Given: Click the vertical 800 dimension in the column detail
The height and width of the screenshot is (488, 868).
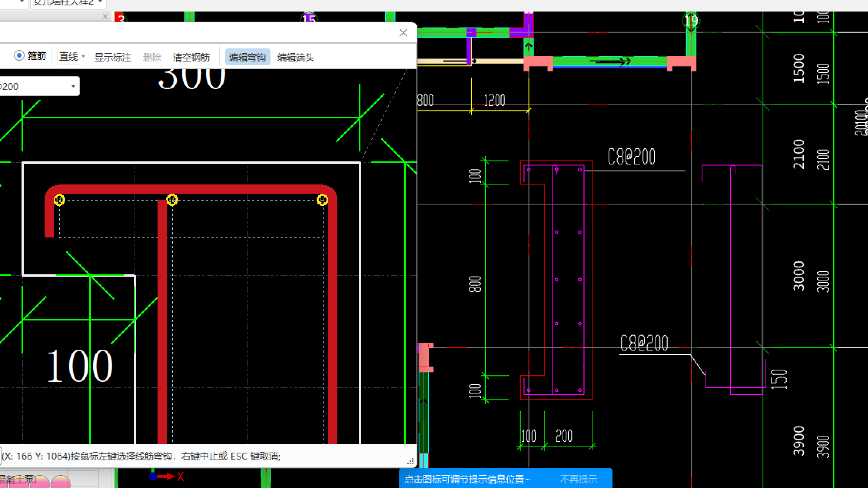Looking at the screenshot, I should pos(475,284).
